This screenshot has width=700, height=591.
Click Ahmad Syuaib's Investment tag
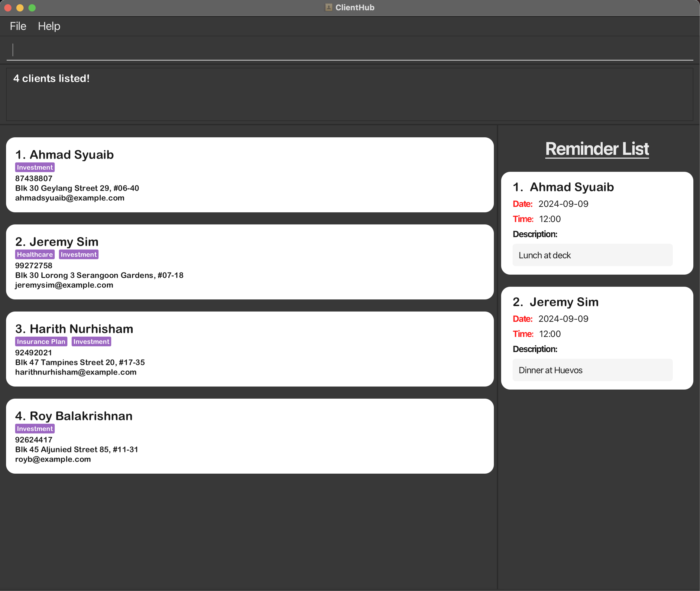pyautogui.click(x=35, y=167)
